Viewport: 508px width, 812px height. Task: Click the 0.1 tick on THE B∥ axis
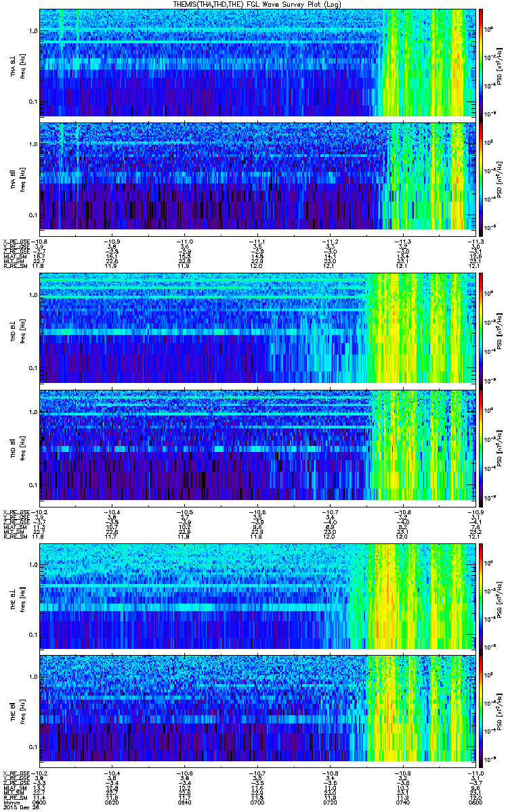33,748
